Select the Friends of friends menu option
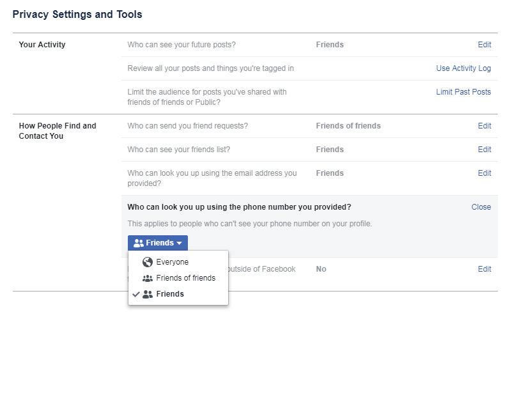510x420 pixels. (185, 278)
